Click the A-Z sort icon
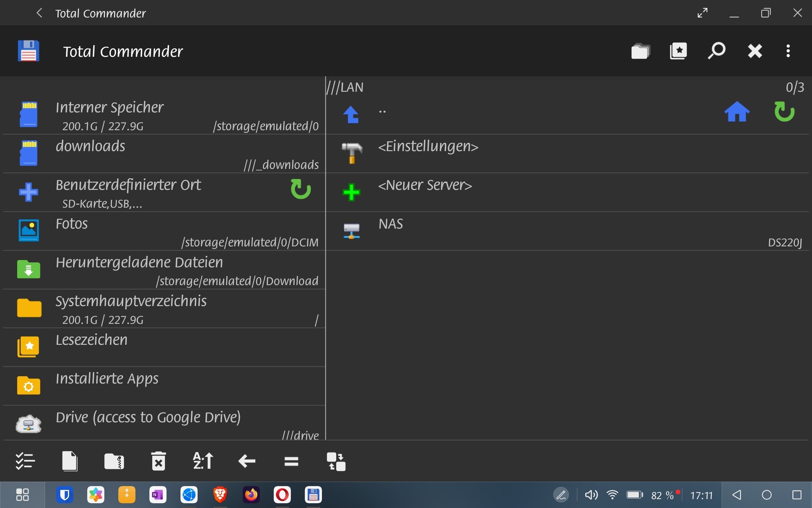This screenshot has height=508, width=812. [x=203, y=461]
